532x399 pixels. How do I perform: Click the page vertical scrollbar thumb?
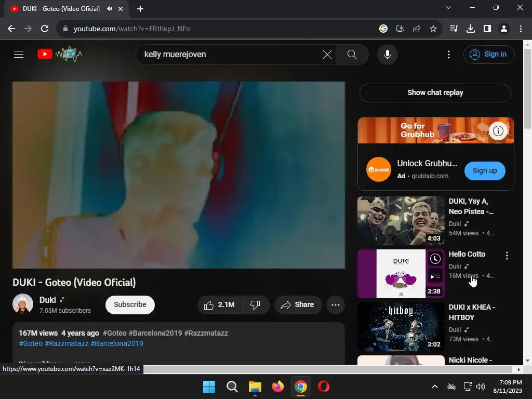pyautogui.click(x=527, y=89)
